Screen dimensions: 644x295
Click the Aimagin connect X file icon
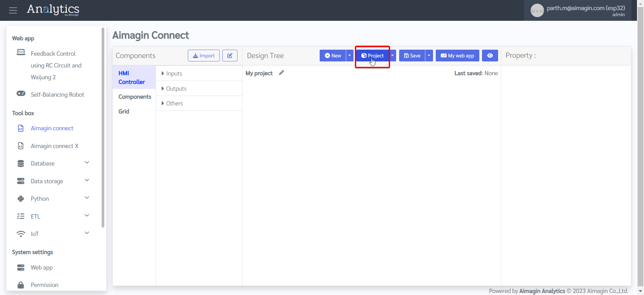(21, 146)
